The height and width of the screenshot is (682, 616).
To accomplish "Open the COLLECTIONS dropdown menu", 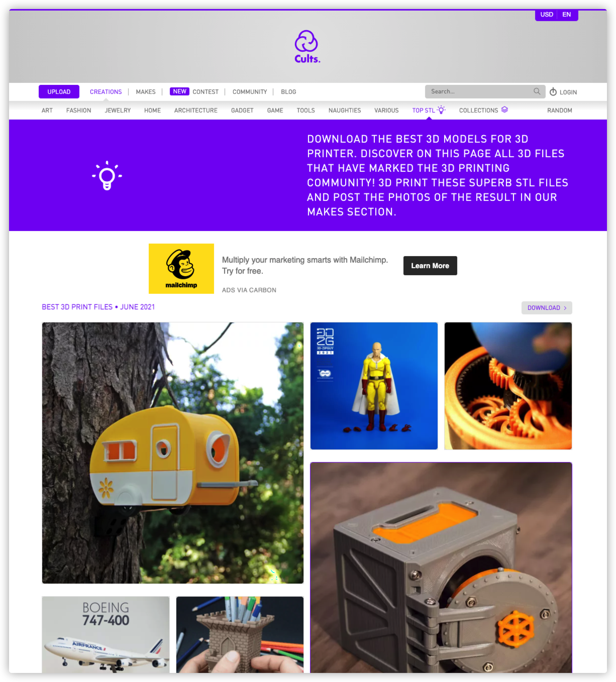I will (483, 110).
